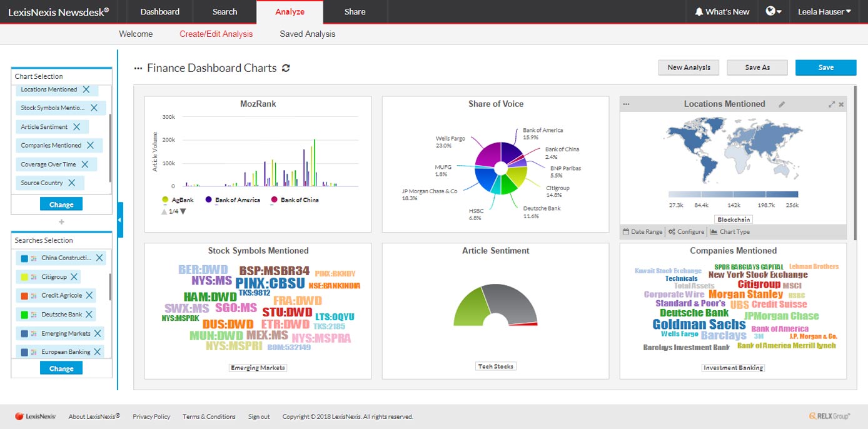Screen dimensions: 868x429
Task: Go to the Welcome sub-tab
Action: (136, 34)
